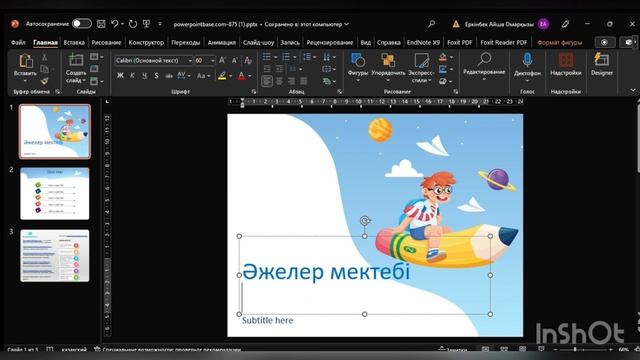Center align the text

(x=280, y=81)
